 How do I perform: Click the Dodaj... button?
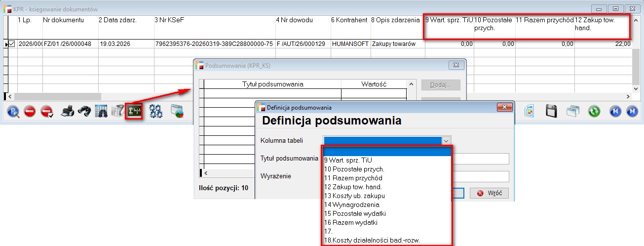(440, 85)
